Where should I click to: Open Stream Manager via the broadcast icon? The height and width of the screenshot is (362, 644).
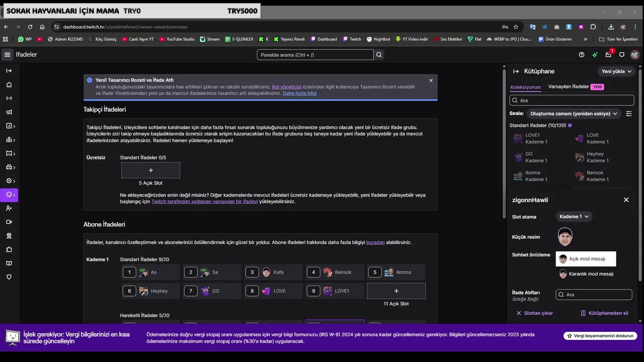point(9,98)
